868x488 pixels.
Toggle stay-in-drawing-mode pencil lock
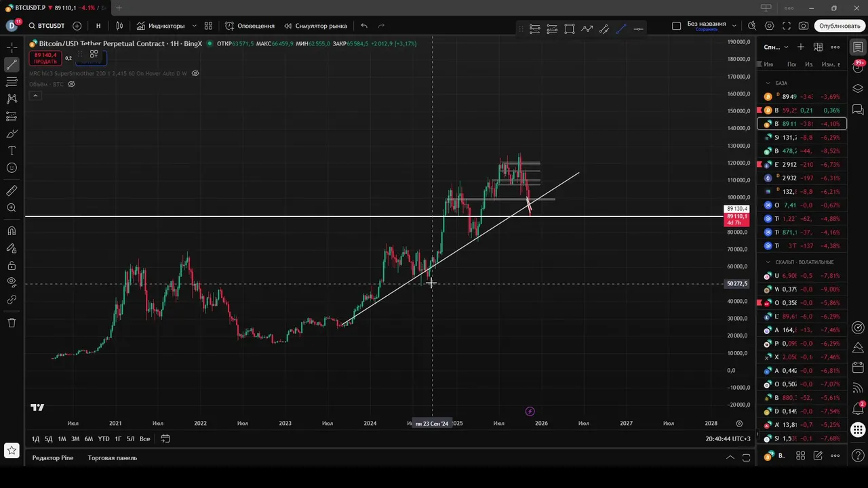12,248
